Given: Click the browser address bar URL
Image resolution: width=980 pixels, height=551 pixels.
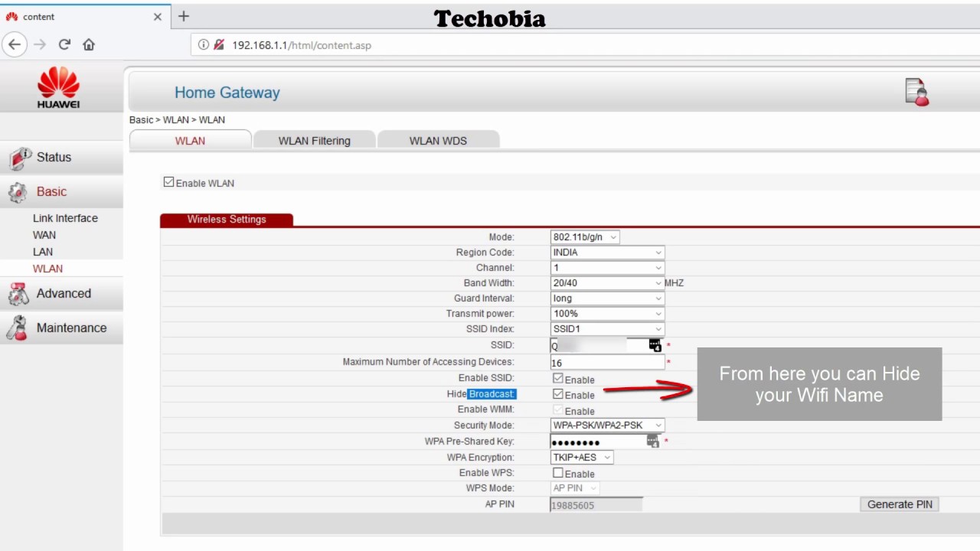Looking at the screenshot, I should (x=302, y=45).
